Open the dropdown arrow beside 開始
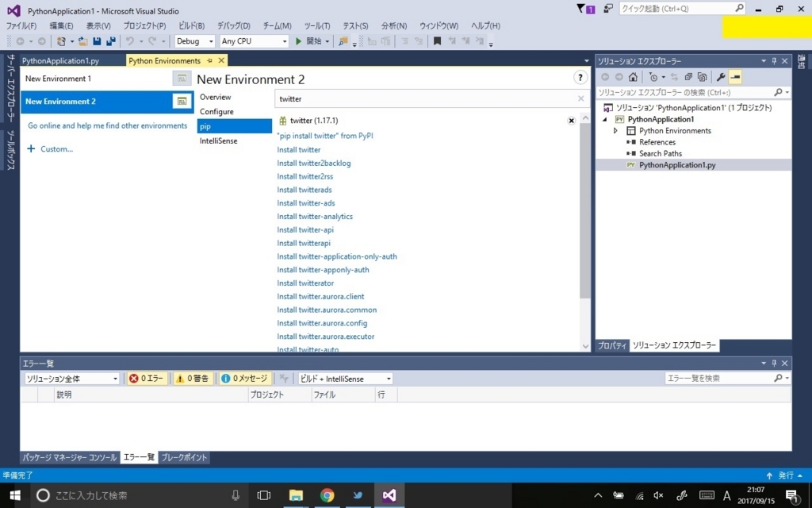Screen dimensions: 812x508 (327, 41)
